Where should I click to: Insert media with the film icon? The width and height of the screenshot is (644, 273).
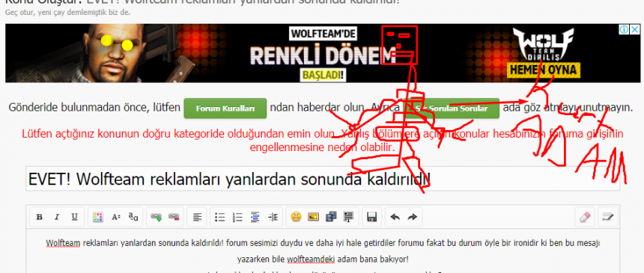pos(331,217)
